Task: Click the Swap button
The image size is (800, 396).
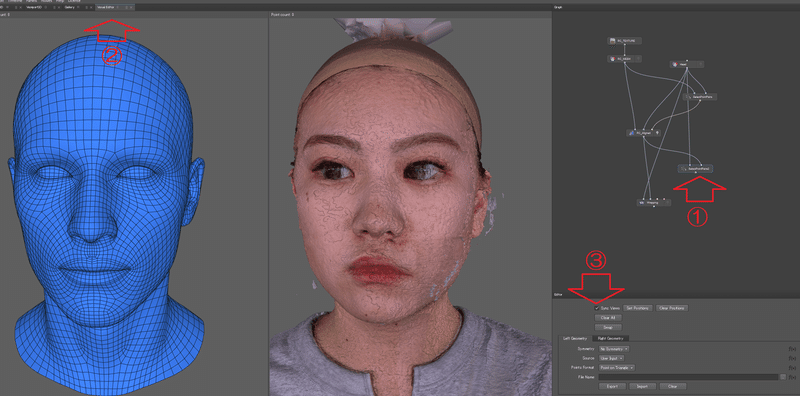Action: click(608, 327)
